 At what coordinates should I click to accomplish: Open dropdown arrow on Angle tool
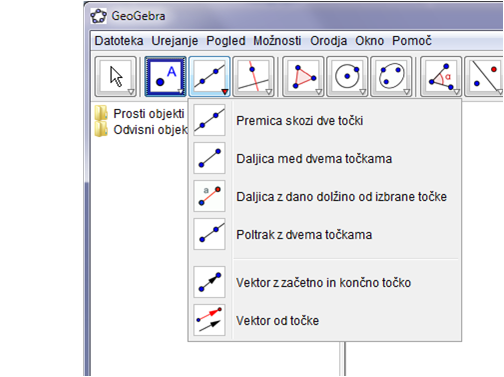tap(457, 92)
